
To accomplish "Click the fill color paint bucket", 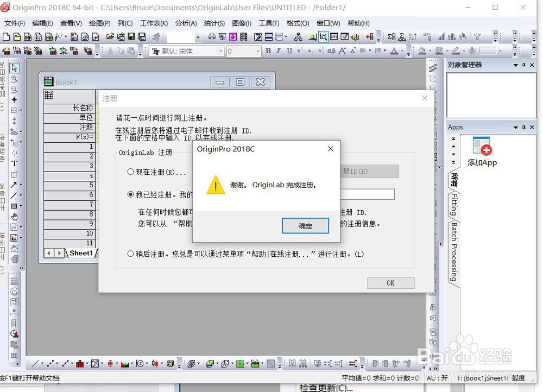I will tap(422, 51).
